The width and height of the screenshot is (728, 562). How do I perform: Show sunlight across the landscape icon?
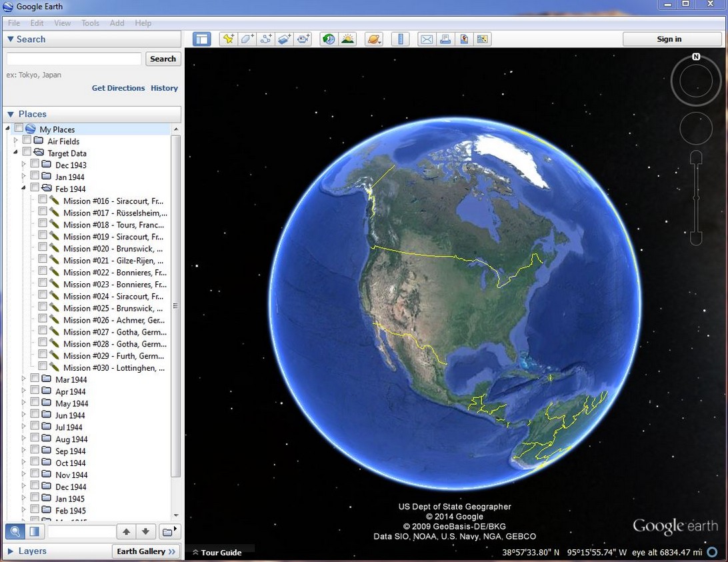[x=348, y=39]
